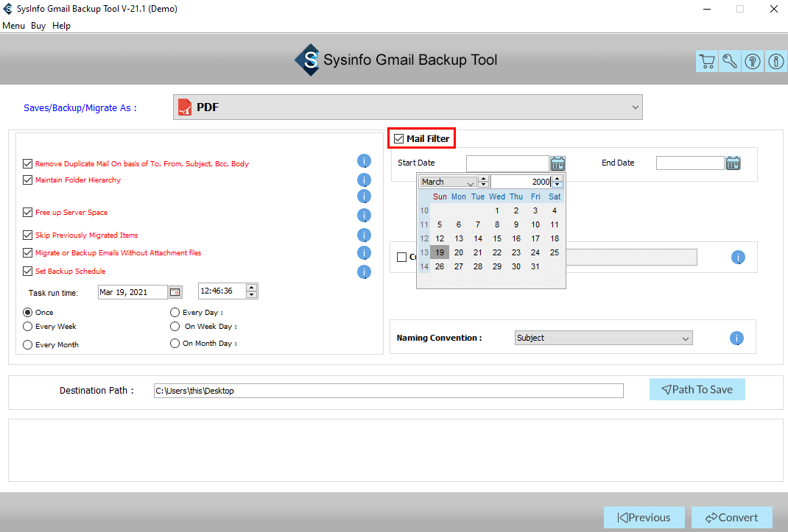Viewport: 788px width, 532px height.
Task: Toggle Maintain Folder Hierarchy checkbox
Action: tap(28, 180)
